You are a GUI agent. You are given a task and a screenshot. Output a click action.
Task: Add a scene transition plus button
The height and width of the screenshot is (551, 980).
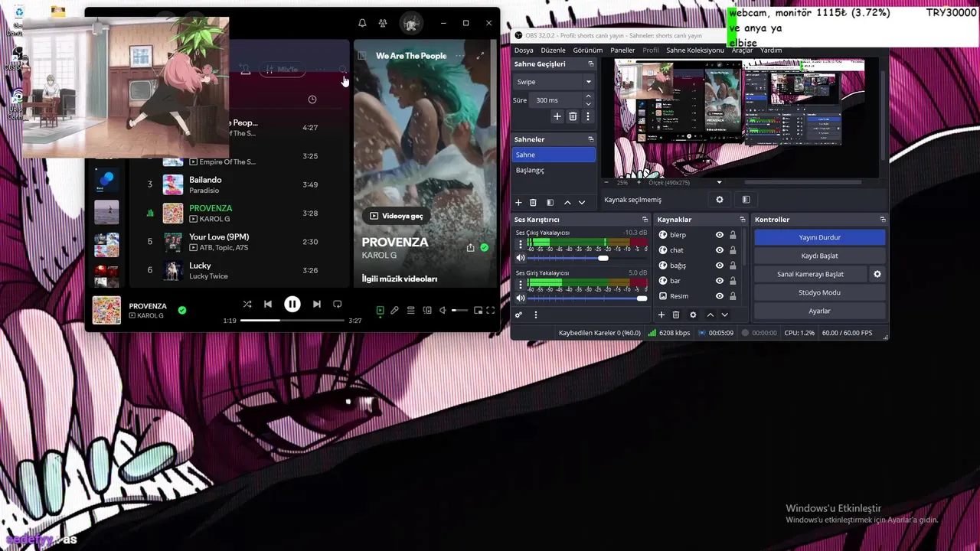(557, 116)
